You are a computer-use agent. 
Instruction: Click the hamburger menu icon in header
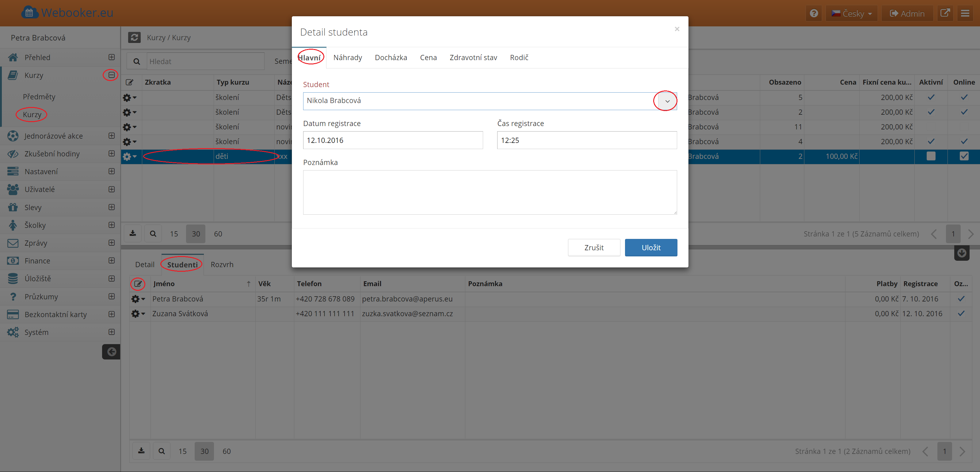click(x=965, y=13)
